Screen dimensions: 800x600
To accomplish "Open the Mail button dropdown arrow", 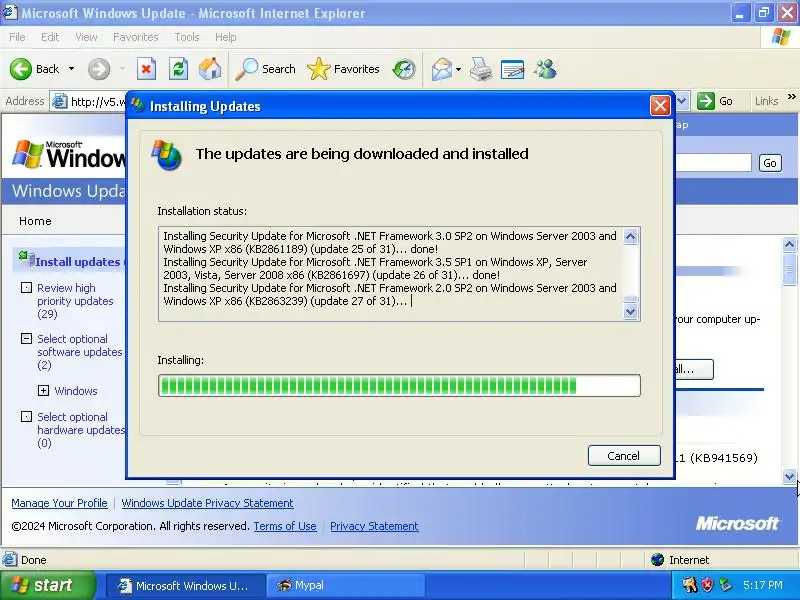I will pyautogui.click(x=458, y=69).
